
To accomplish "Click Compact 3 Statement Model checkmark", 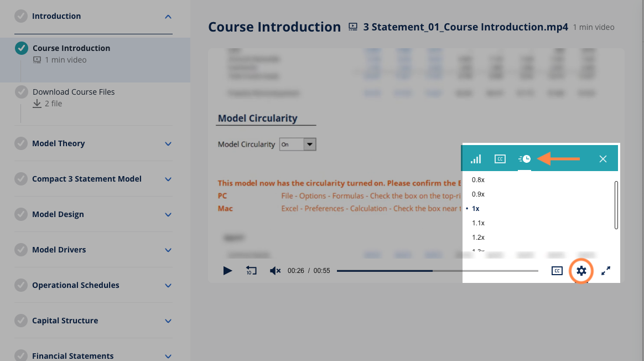I will [x=21, y=178].
